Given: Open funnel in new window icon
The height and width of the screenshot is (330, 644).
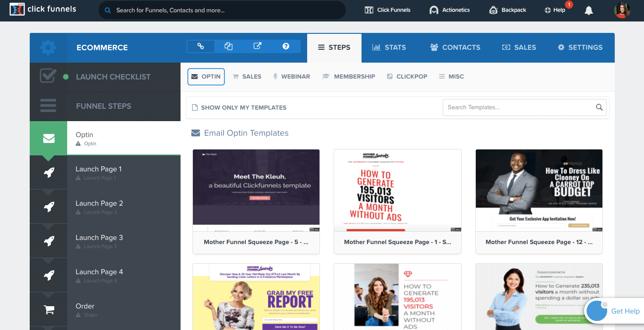Looking at the screenshot, I should click(257, 47).
